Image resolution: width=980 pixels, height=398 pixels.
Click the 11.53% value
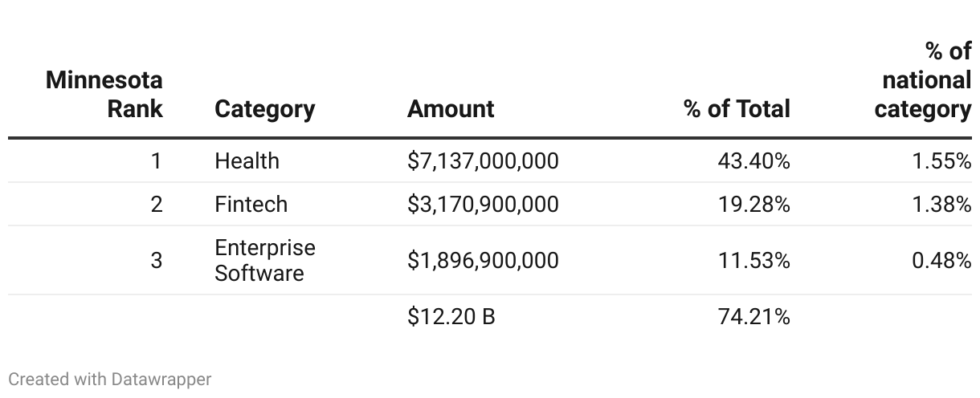(753, 261)
